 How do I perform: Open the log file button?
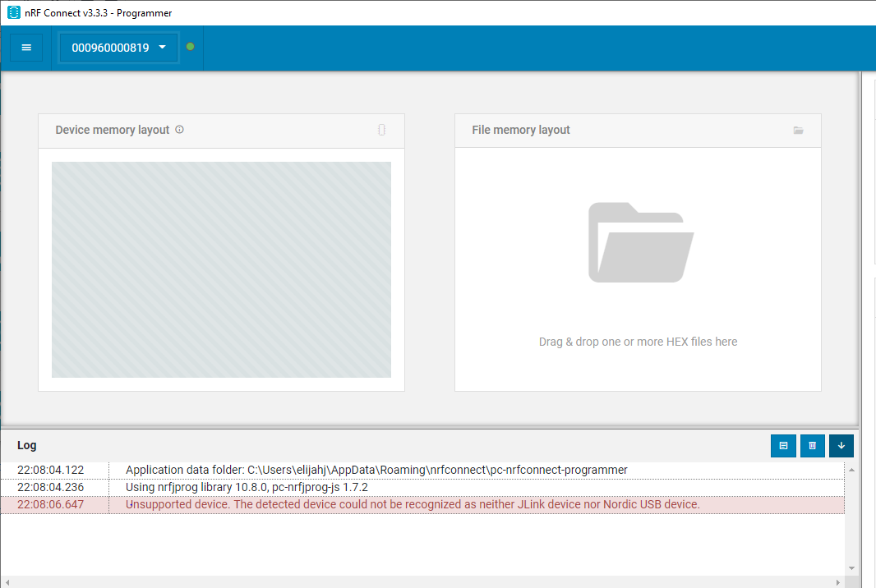coord(783,446)
